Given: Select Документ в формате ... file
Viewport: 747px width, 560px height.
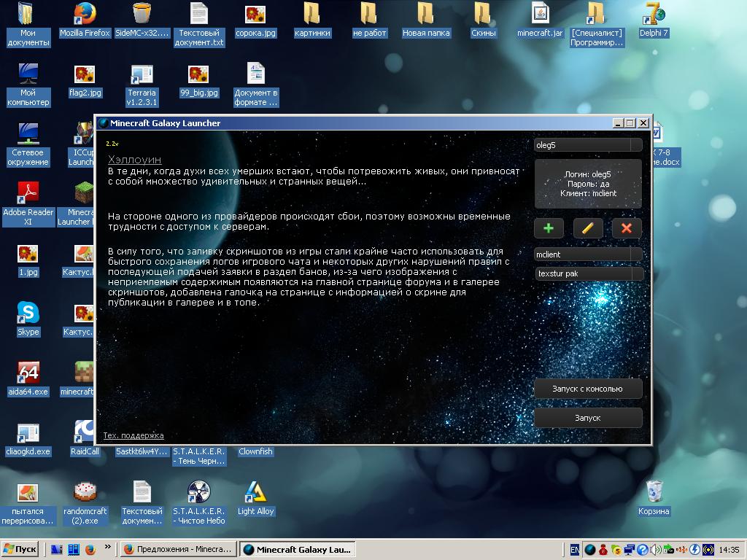Looking at the screenshot, I should tap(255, 85).
